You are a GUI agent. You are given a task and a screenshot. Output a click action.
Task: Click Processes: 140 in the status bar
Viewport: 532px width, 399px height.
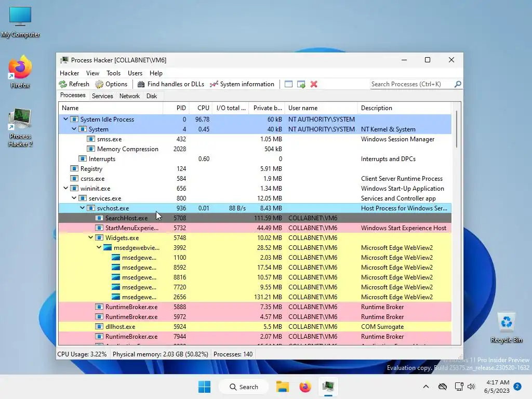(233, 354)
